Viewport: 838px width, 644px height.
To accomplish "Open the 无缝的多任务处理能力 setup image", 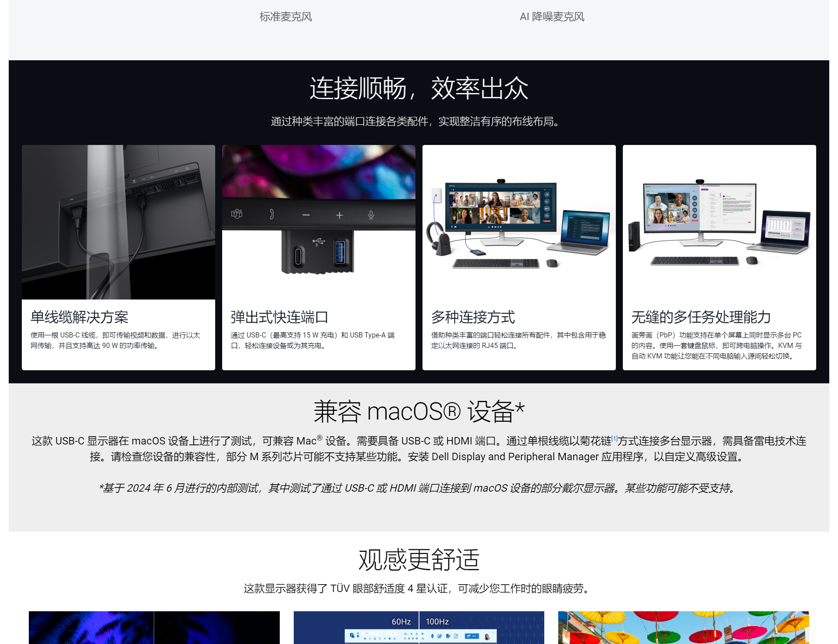I will tap(719, 223).
